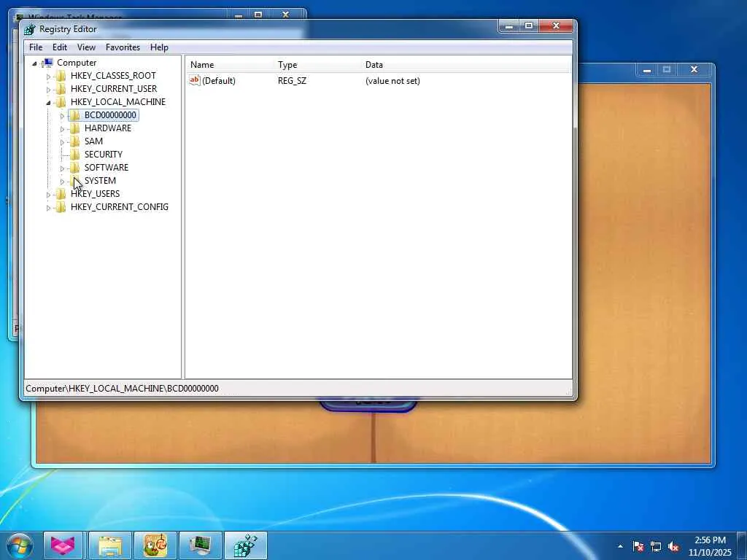Expand the SYSTEM key arrow
Image resolution: width=747 pixels, height=560 pixels.
pos(62,182)
